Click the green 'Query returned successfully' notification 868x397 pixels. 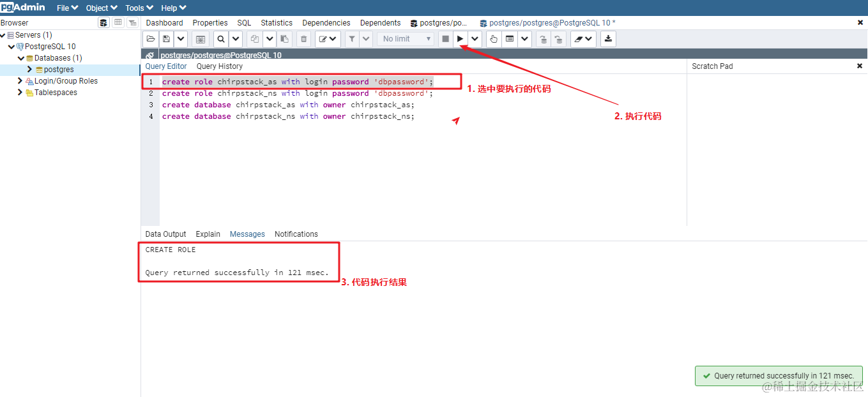pos(779,376)
